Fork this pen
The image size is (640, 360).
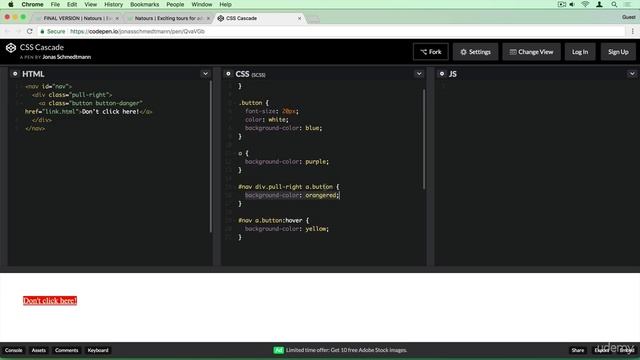(431, 52)
